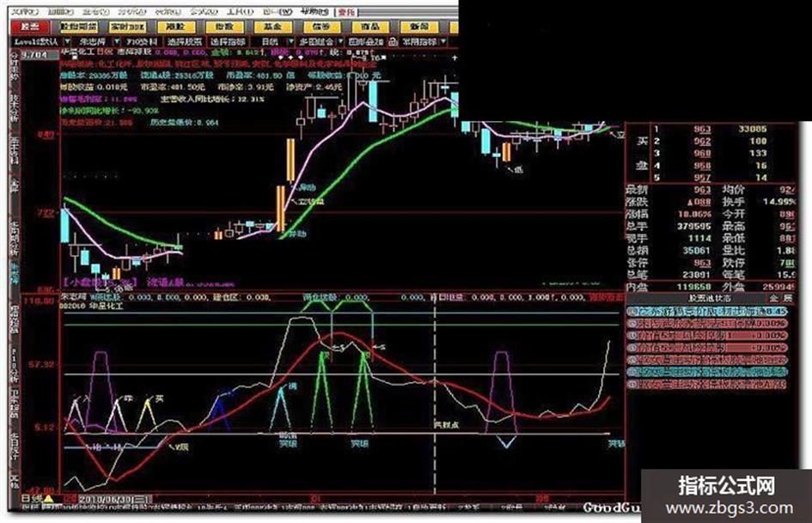Click the 57.32 indicator axis label
This screenshot has width=812, height=523.
pos(42,364)
